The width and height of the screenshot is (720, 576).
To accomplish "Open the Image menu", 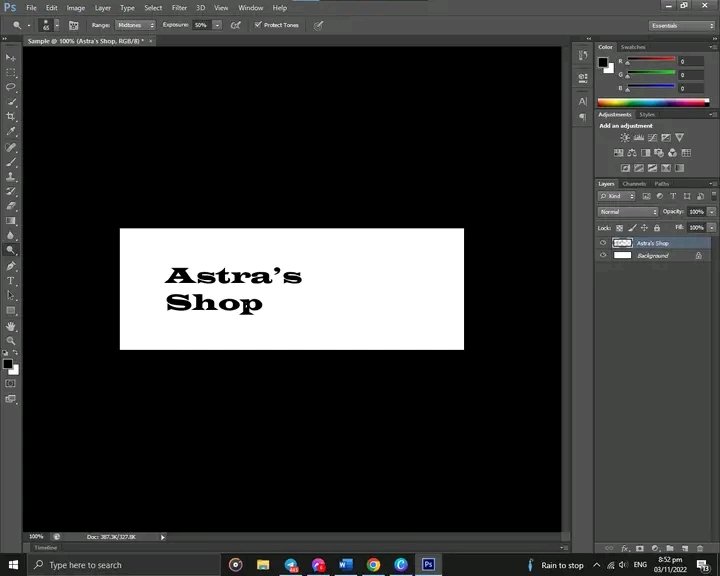I will [76, 8].
